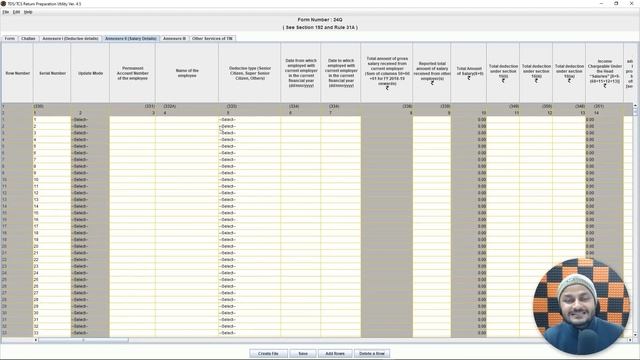Open Update Mode dropdown for serial 25
640x360 pixels.
90,280
